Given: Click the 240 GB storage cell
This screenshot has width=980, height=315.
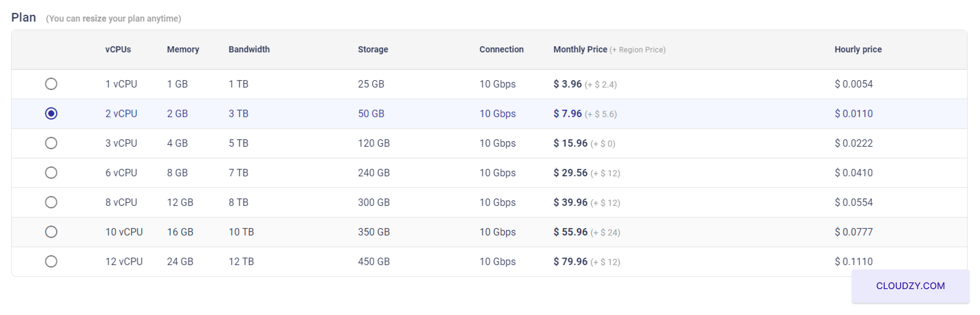Looking at the screenshot, I should (x=374, y=173).
